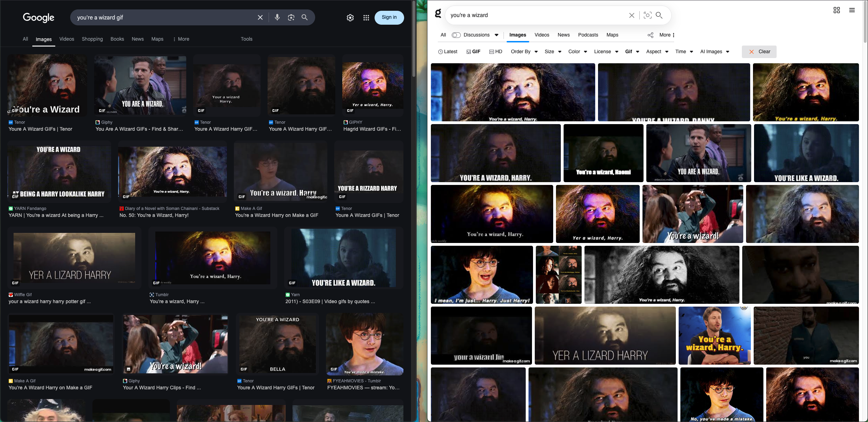Image resolution: width=868 pixels, height=422 pixels.
Task: Open the Kagi hamburger menu
Action: [852, 10]
